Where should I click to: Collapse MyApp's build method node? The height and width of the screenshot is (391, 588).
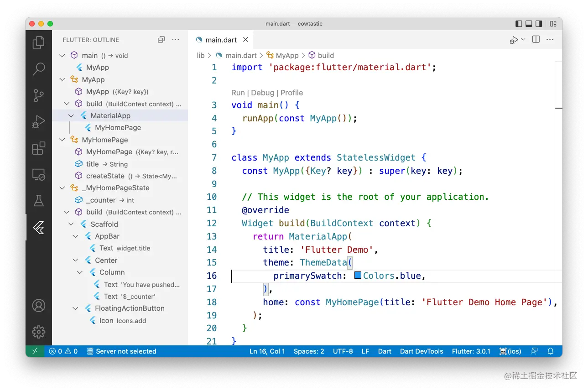tap(67, 104)
